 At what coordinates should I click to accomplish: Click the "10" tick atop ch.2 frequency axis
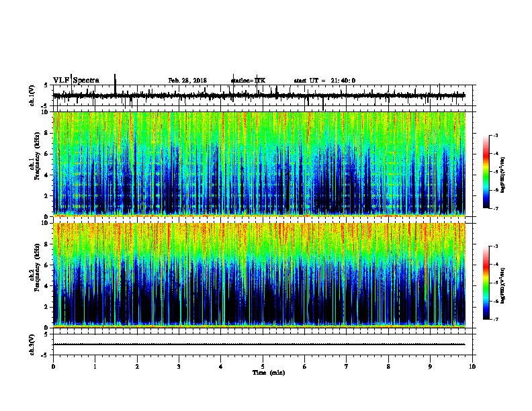(x=46, y=223)
